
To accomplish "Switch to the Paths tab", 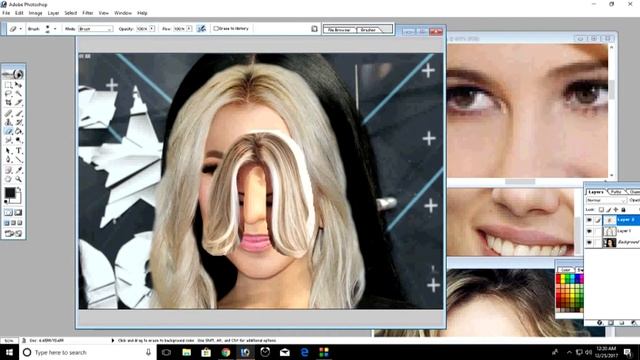I will pos(616,192).
